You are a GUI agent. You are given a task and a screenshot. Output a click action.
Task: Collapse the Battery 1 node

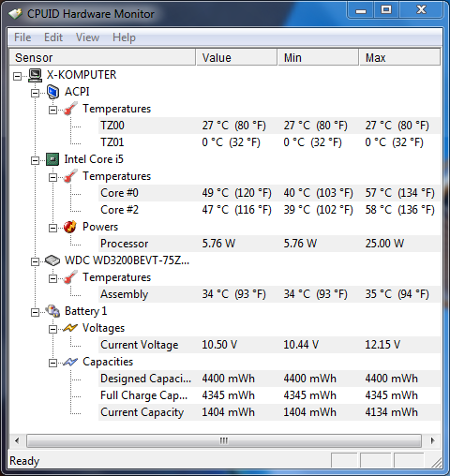coord(35,312)
